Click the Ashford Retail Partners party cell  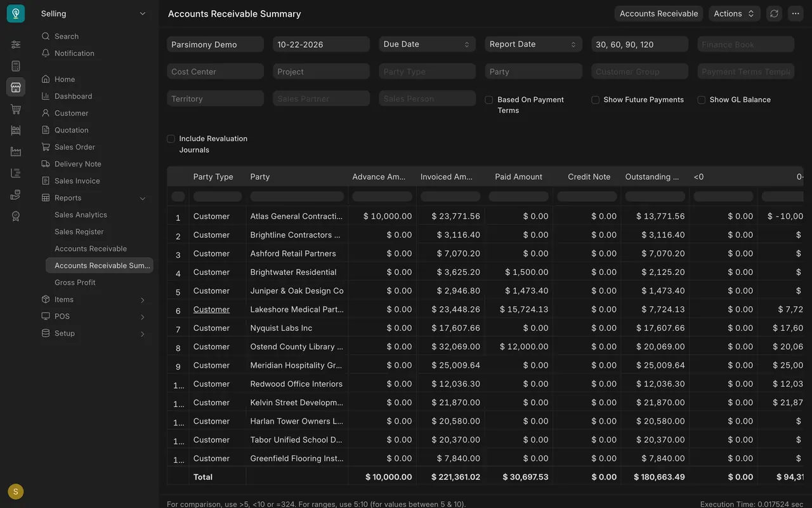pos(297,253)
